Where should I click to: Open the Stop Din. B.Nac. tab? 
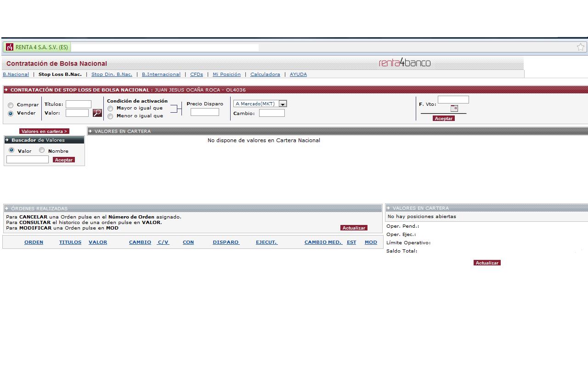tap(112, 74)
